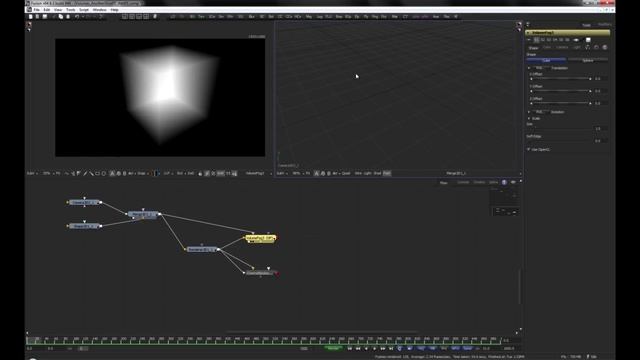Add a Merge (Mrg) tool from toolbar
640x360 pixels.
point(309,17)
